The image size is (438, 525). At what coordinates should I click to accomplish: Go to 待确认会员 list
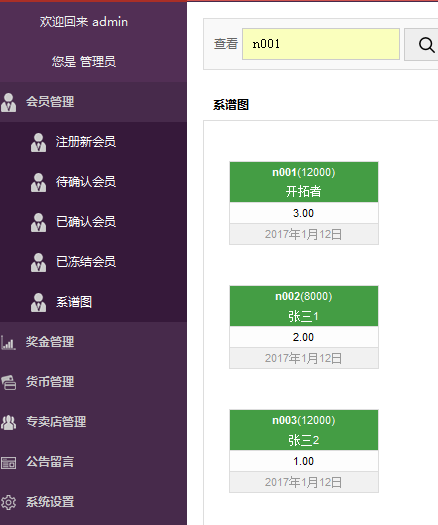(x=93, y=182)
